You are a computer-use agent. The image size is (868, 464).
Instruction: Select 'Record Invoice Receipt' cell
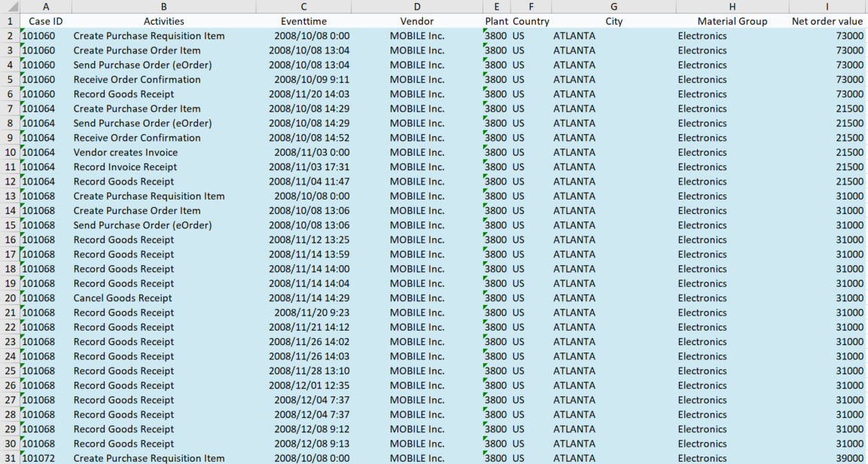(x=164, y=166)
